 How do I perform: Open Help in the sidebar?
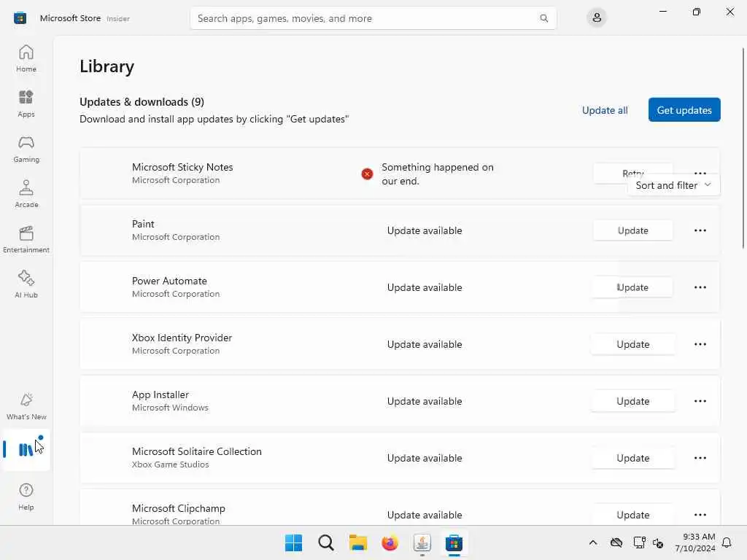click(26, 497)
